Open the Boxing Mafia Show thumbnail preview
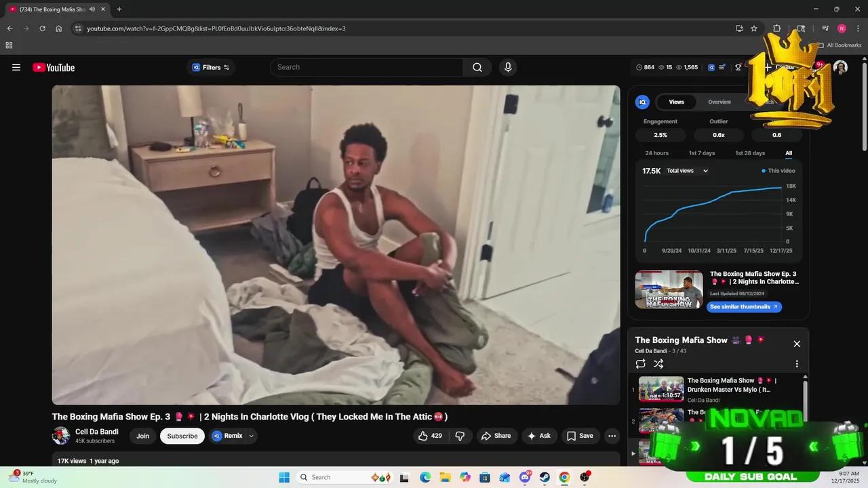The height and width of the screenshot is (488, 868). pyautogui.click(x=669, y=289)
